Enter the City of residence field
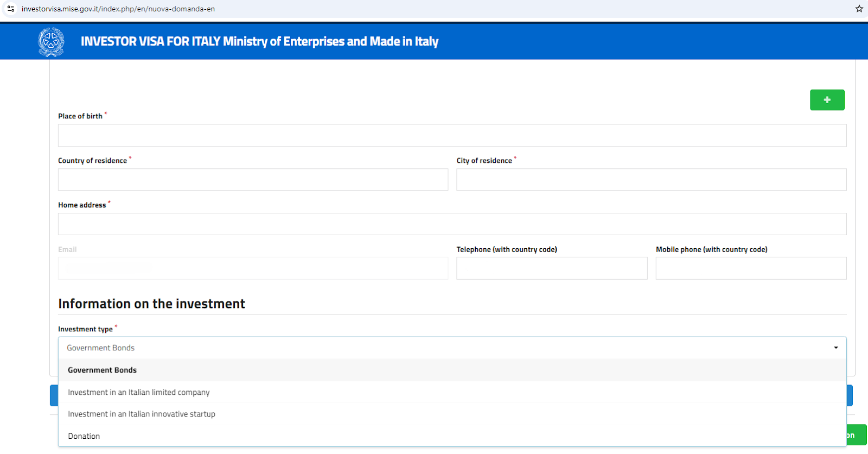This screenshot has width=868, height=454. (x=651, y=180)
